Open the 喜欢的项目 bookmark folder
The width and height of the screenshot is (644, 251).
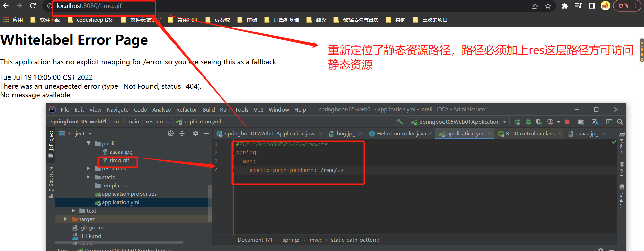pos(430,20)
